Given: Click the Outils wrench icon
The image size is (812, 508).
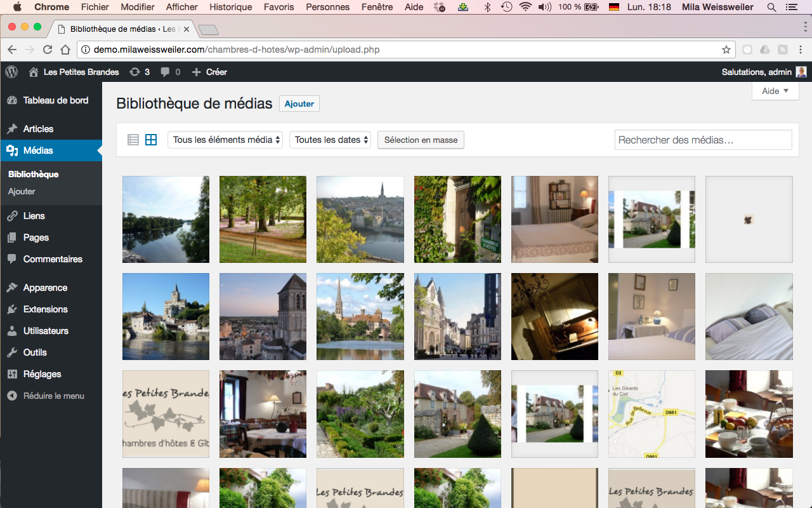Looking at the screenshot, I should coord(12,352).
